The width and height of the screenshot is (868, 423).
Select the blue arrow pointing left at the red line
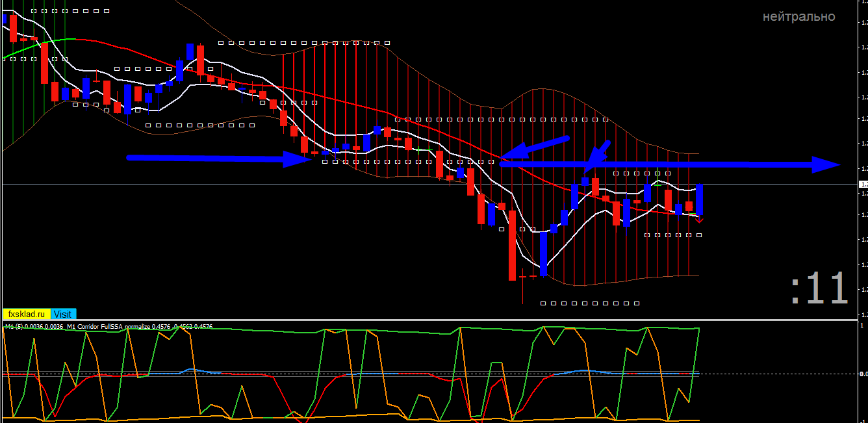tap(535, 148)
